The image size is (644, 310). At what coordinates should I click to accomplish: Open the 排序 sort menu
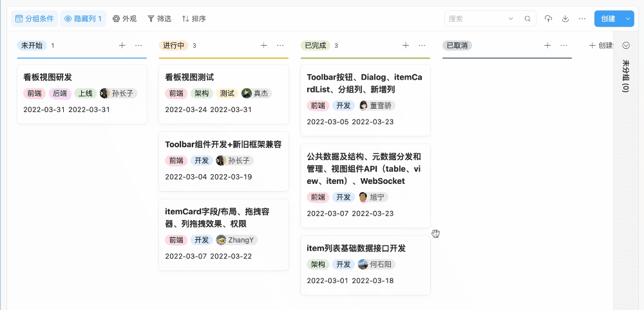(x=194, y=19)
